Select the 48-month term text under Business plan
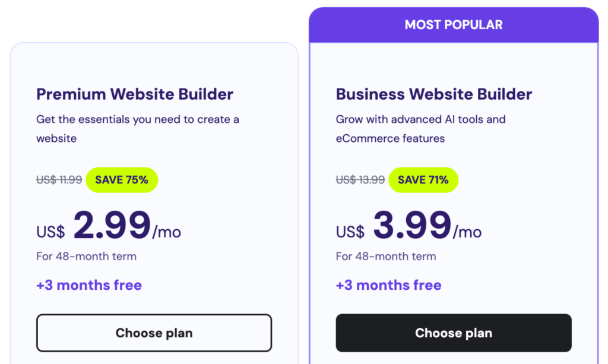 pos(386,257)
